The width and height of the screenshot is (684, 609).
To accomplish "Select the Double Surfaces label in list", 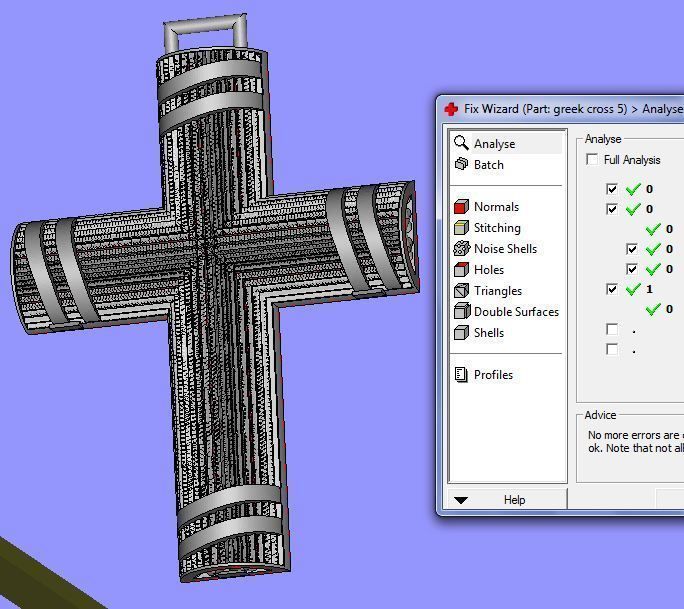I will (x=516, y=311).
